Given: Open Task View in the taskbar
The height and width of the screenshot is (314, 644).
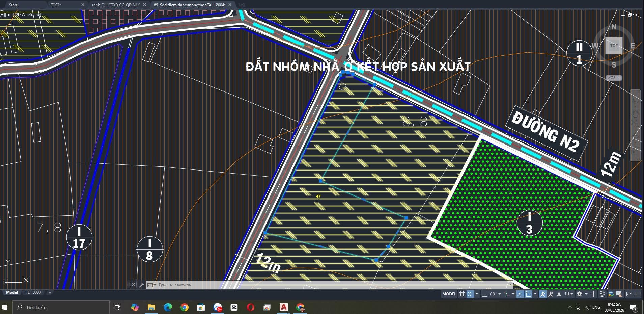Looking at the screenshot, I should pyautogui.click(x=117, y=307).
